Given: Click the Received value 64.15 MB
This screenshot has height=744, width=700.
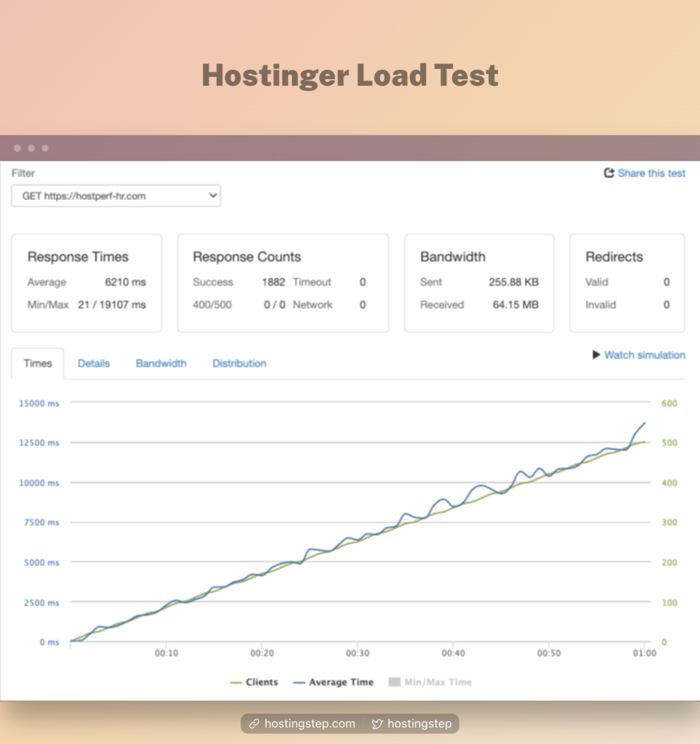Looking at the screenshot, I should coord(515,304).
